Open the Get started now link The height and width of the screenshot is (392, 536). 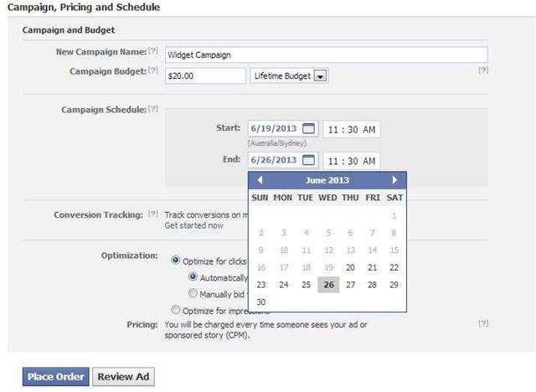(x=193, y=225)
